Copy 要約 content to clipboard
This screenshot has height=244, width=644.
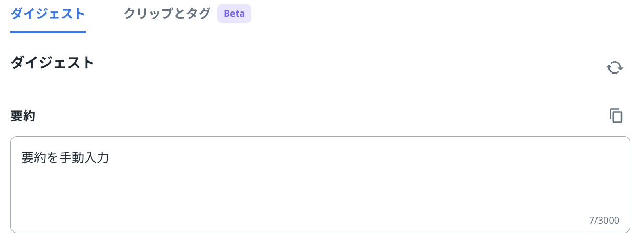[616, 116]
